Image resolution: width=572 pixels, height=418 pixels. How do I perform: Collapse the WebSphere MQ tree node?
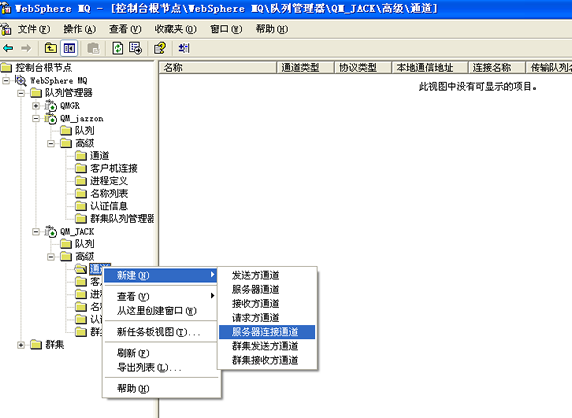(6, 80)
